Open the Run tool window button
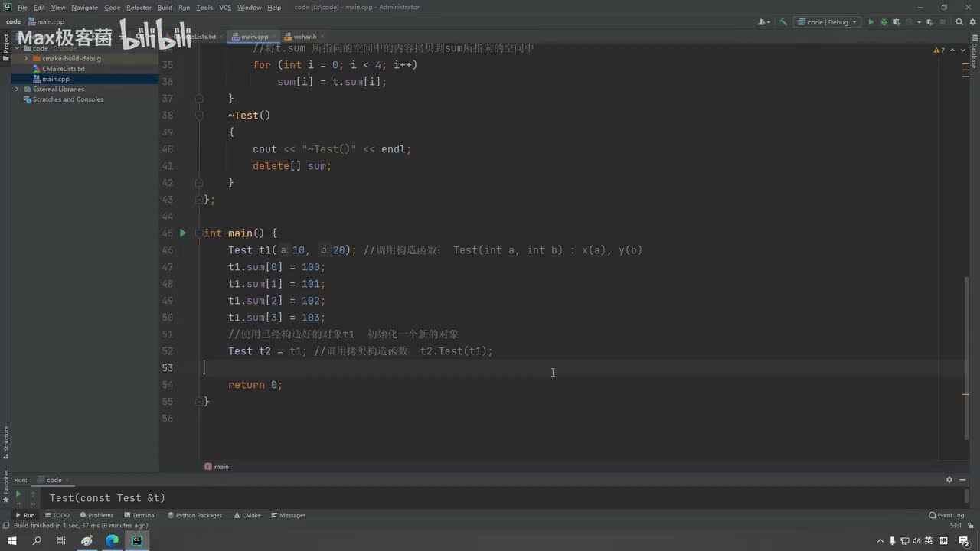The height and width of the screenshot is (551, 980). (x=24, y=515)
